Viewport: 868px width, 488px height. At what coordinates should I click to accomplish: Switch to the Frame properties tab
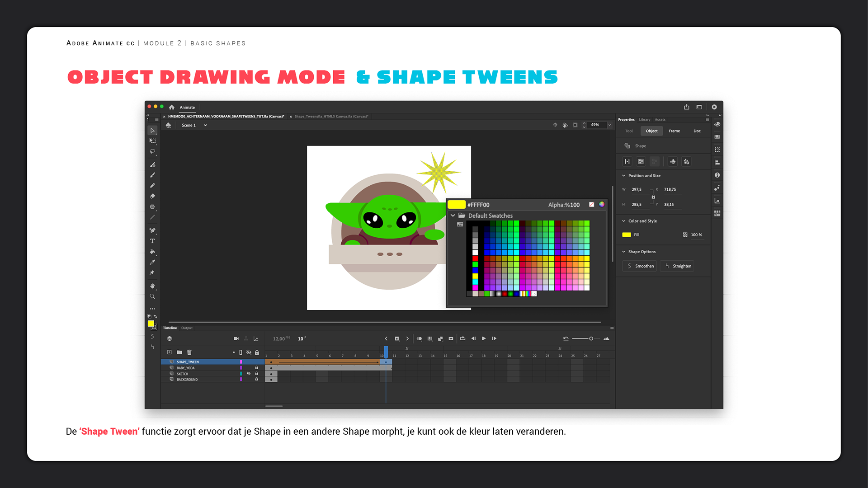(674, 131)
